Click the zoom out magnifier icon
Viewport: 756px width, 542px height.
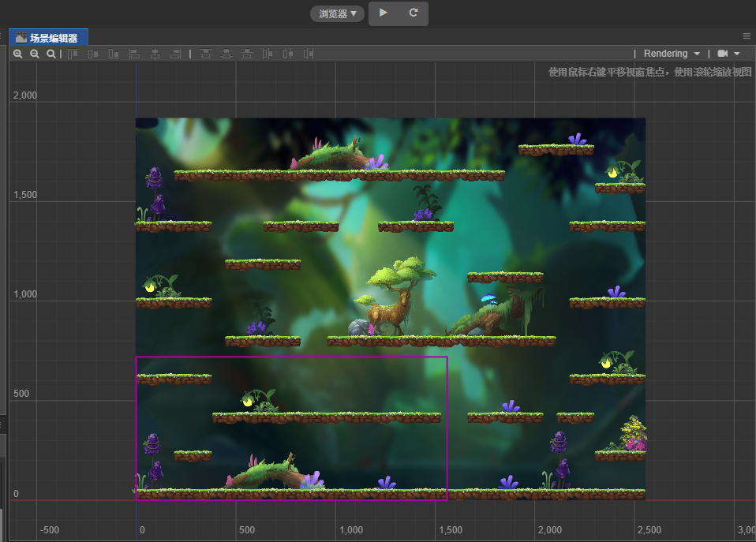pos(35,54)
